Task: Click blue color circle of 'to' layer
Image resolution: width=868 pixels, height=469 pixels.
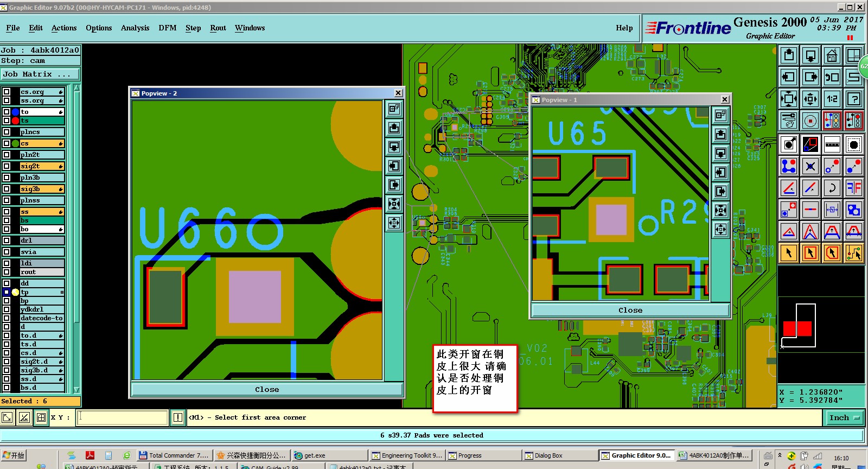Action: click(15, 112)
